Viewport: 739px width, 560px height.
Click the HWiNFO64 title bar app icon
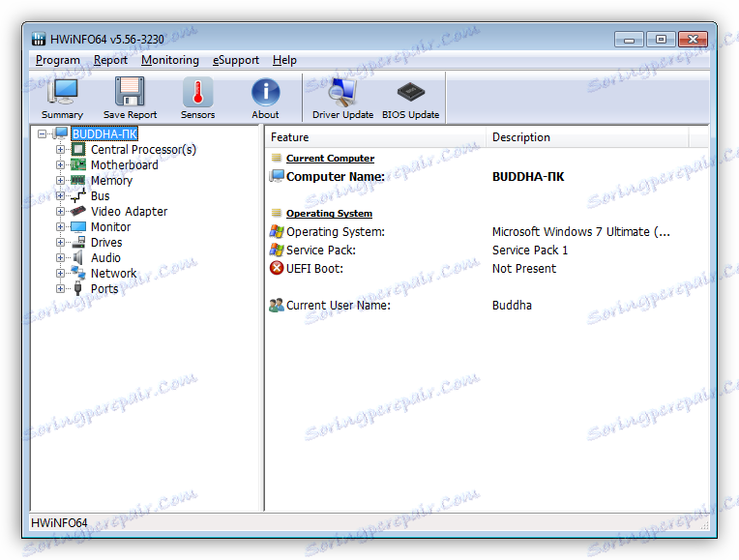[x=39, y=39]
